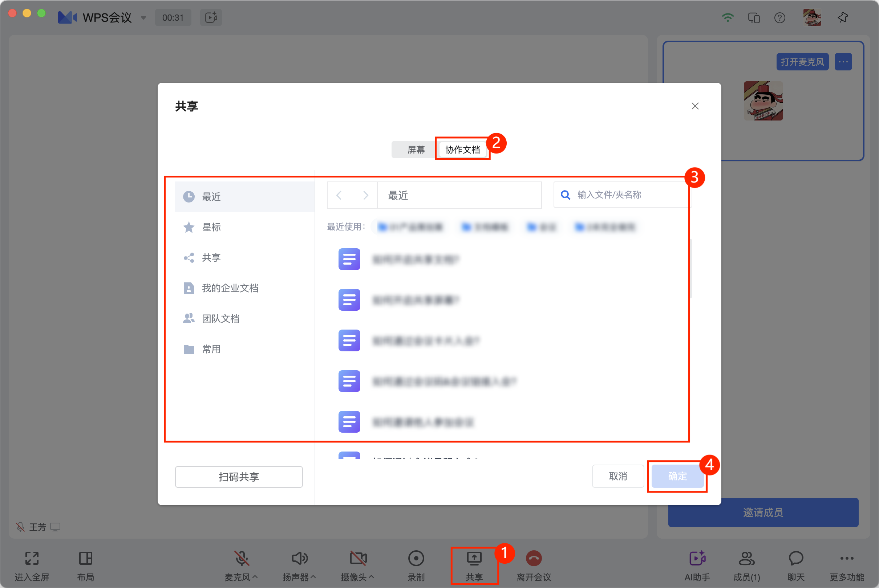
Task: Enter fullscreen mode icon
Action: pos(32,558)
